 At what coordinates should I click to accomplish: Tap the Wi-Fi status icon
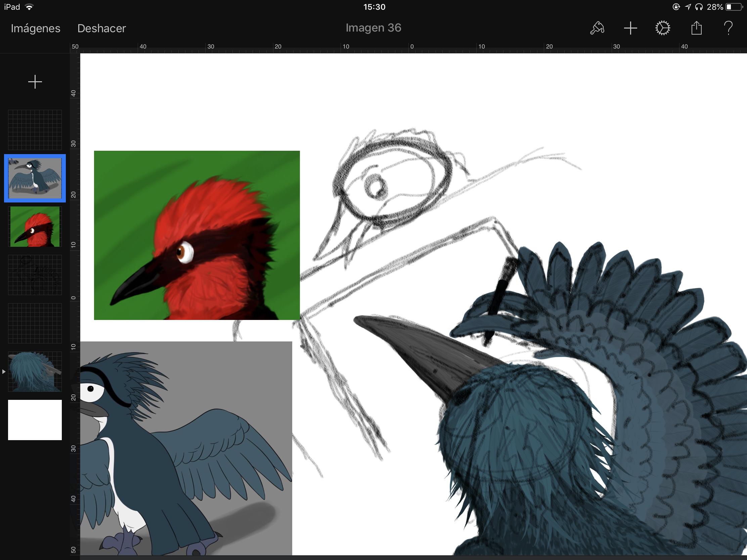(30, 7)
